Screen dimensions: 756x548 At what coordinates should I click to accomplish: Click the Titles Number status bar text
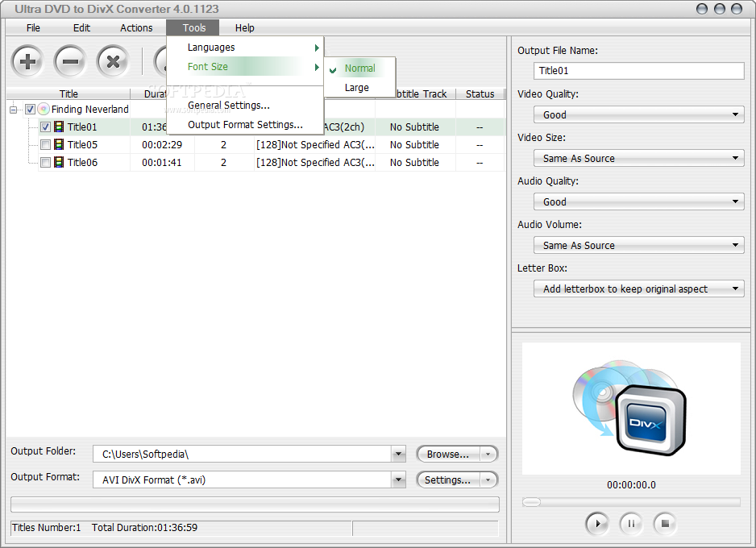[46, 527]
